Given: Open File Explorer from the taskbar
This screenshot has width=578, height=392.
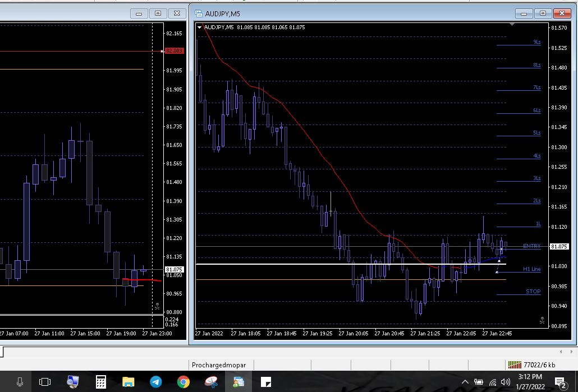Looking at the screenshot, I should [129, 382].
